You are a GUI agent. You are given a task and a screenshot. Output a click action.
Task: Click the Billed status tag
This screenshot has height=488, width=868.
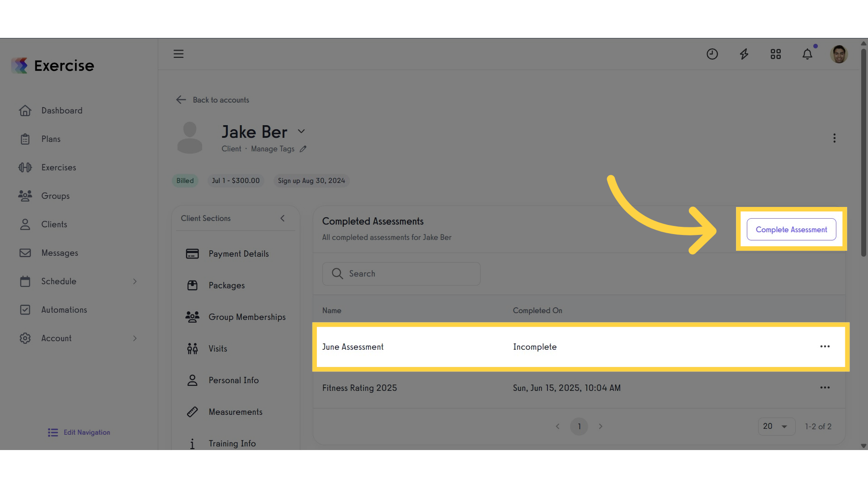185,181
